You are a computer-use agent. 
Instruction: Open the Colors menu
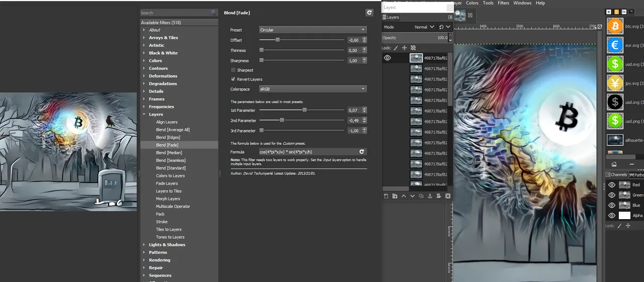pos(472,3)
